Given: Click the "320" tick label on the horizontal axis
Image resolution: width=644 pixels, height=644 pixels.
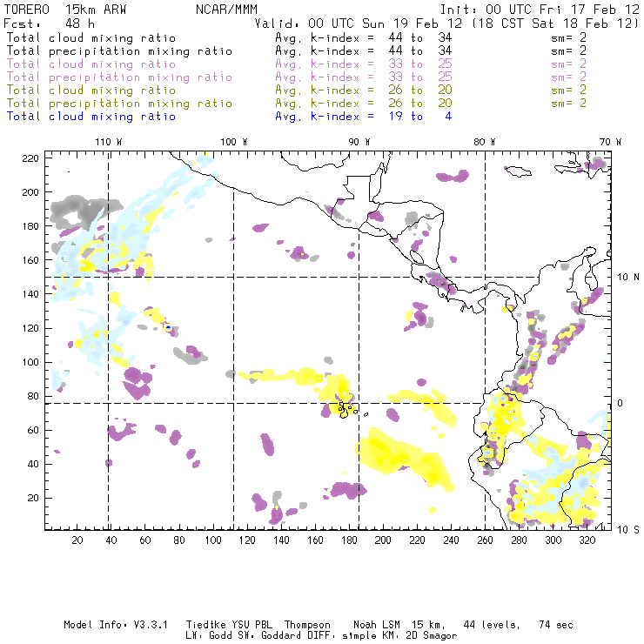Looking at the screenshot, I should click(587, 540).
